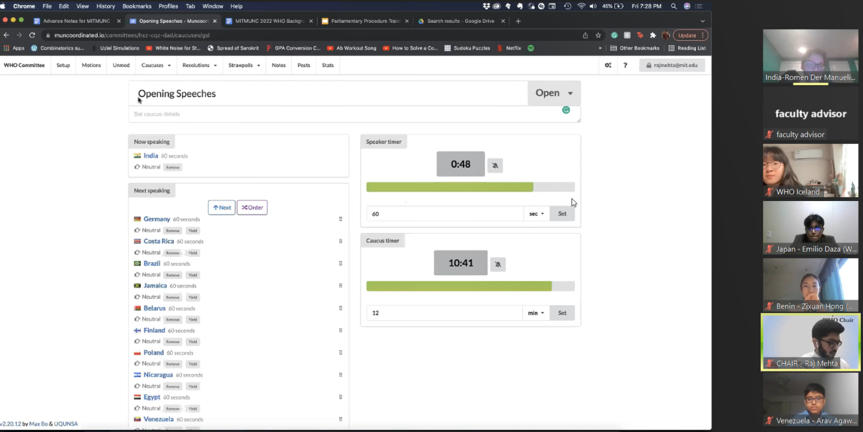
Task: Click Set for the speaker timer
Action: click(562, 214)
